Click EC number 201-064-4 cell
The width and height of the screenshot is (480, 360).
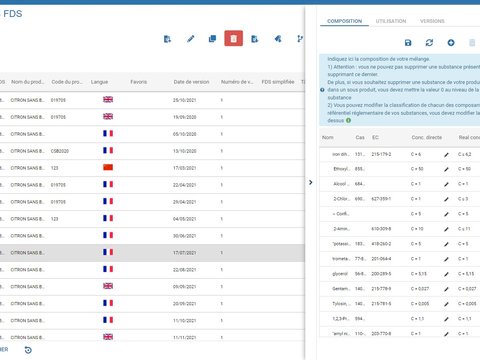point(381,259)
